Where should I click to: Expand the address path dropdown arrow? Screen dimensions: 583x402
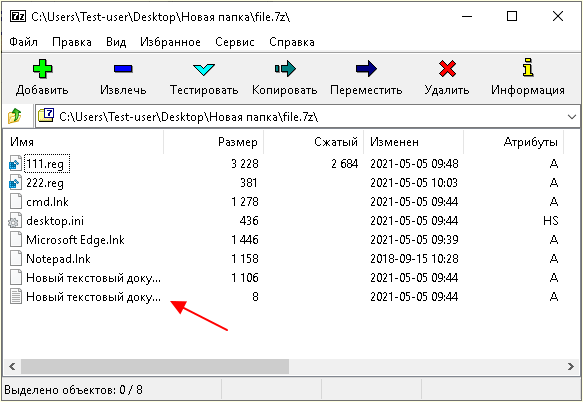pos(572,117)
